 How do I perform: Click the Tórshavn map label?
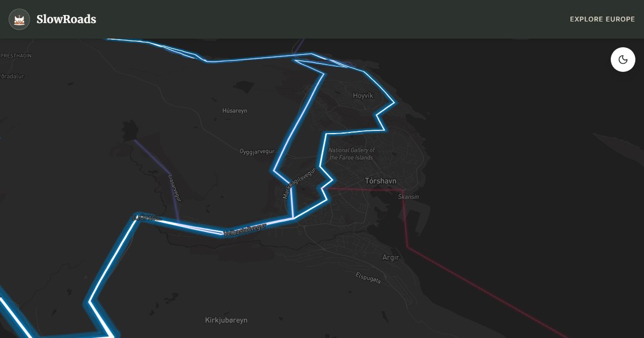click(380, 181)
